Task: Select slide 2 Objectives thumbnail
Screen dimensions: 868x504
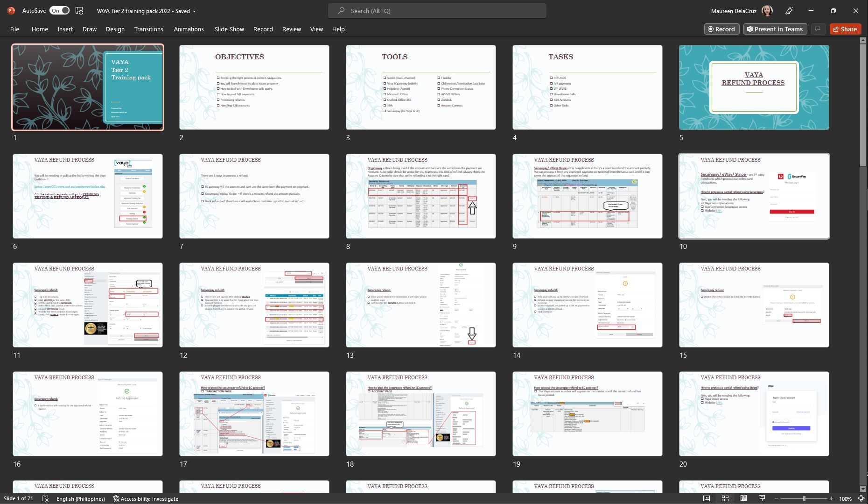Action: point(254,87)
